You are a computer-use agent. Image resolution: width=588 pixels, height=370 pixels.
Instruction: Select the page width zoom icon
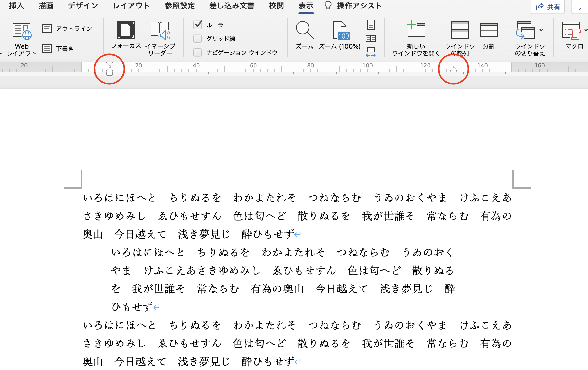click(371, 52)
